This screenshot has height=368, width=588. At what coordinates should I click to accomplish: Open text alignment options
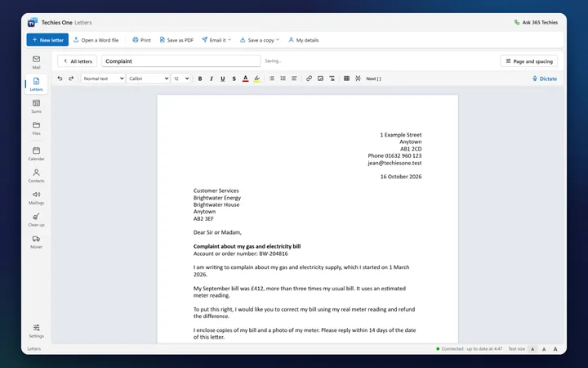[294, 79]
